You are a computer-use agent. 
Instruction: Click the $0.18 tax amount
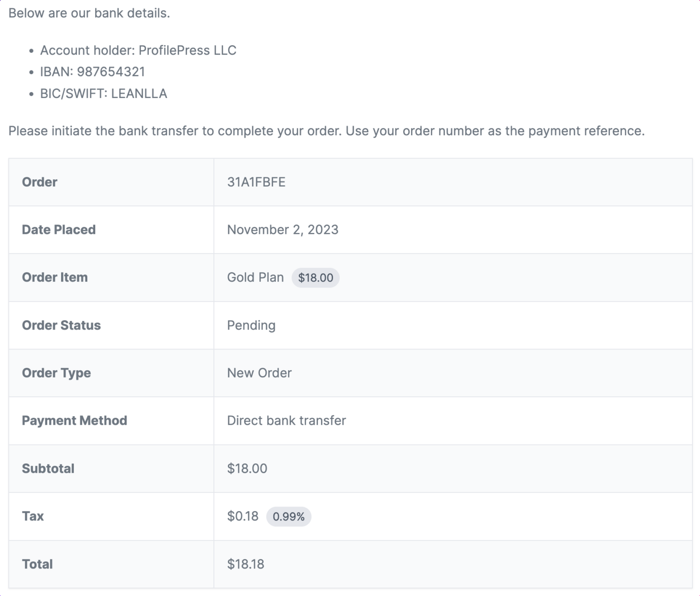243,516
